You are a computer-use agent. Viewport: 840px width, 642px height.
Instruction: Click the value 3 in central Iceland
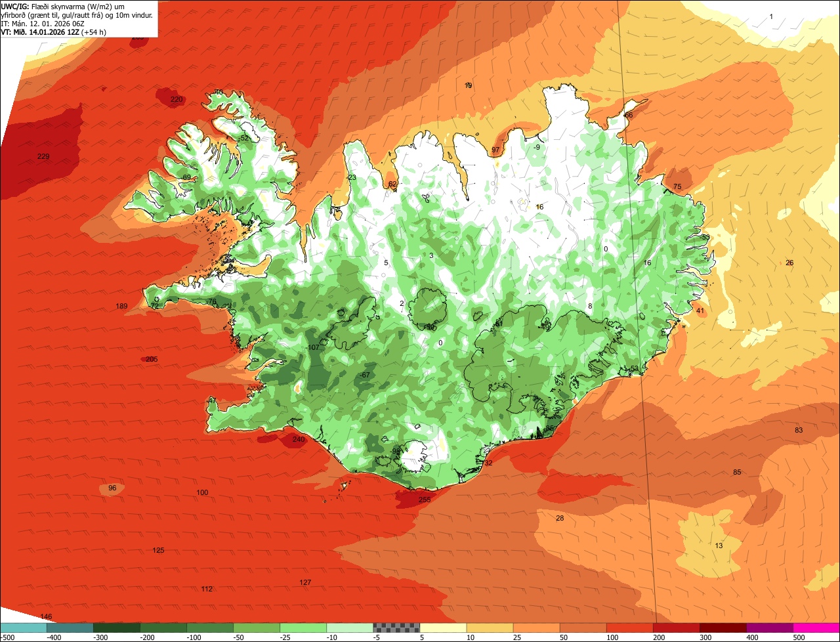coord(431,255)
